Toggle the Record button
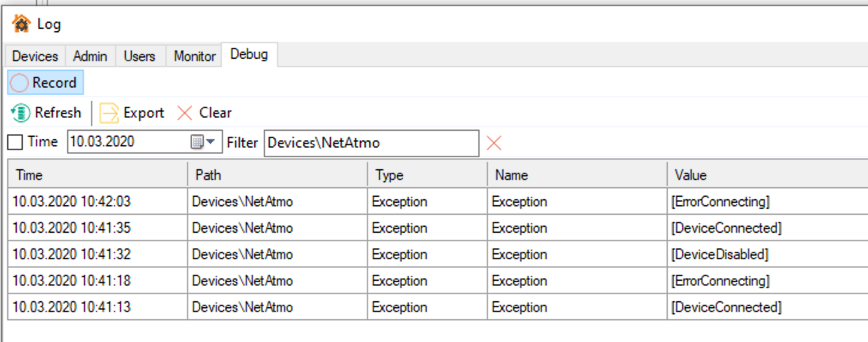Screen dimensions: 868x342 (x=46, y=83)
